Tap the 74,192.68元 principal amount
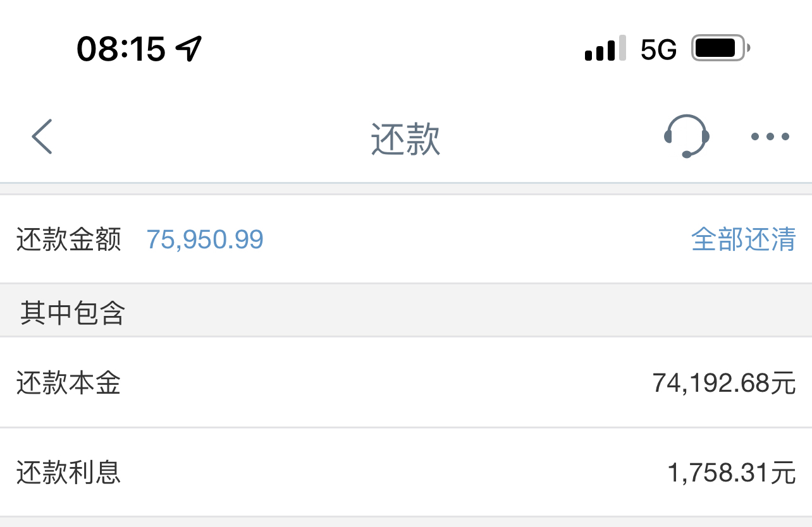This screenshot has height=527, width=812. [x=724, y=383]
